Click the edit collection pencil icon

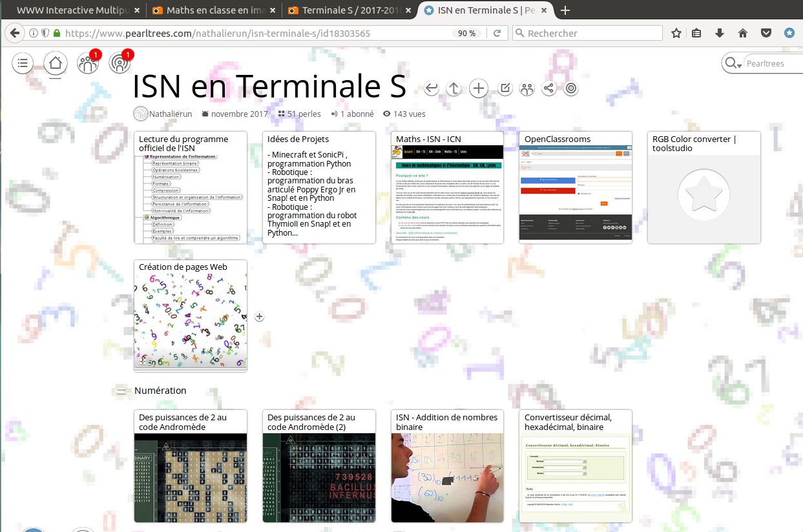[x=505, y=88]
